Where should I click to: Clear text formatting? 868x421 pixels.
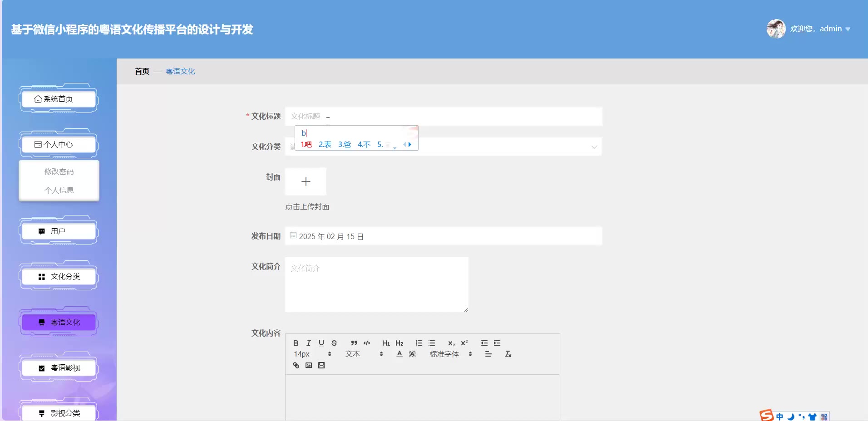pos(508,354)
